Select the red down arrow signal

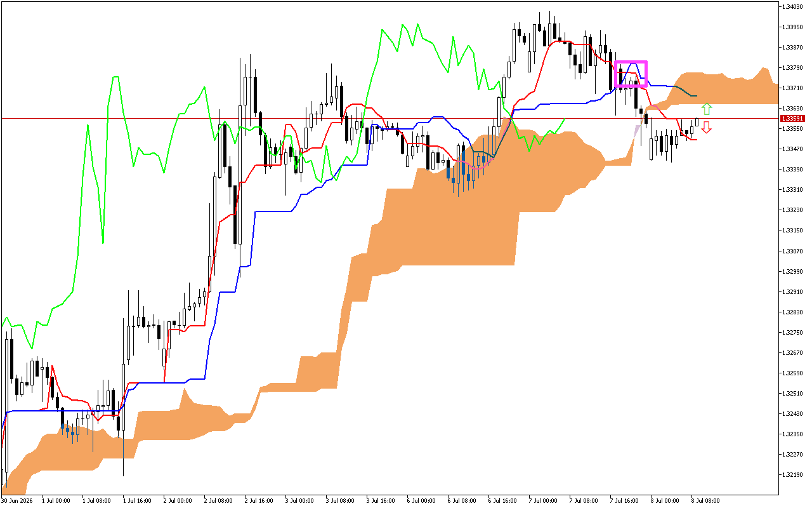(707, 128)
